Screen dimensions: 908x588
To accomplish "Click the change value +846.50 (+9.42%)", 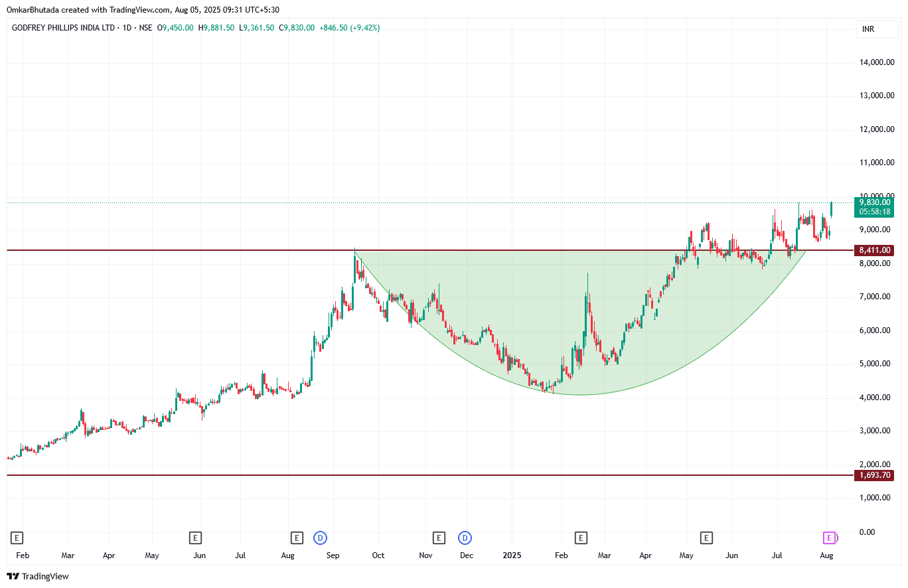I will pos(350,28).
